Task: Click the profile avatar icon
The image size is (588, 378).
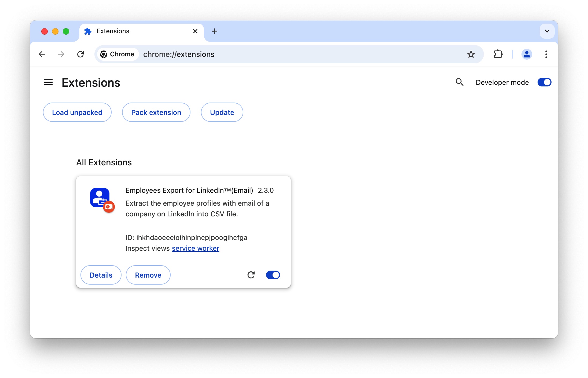Action: tap(527, 54)
